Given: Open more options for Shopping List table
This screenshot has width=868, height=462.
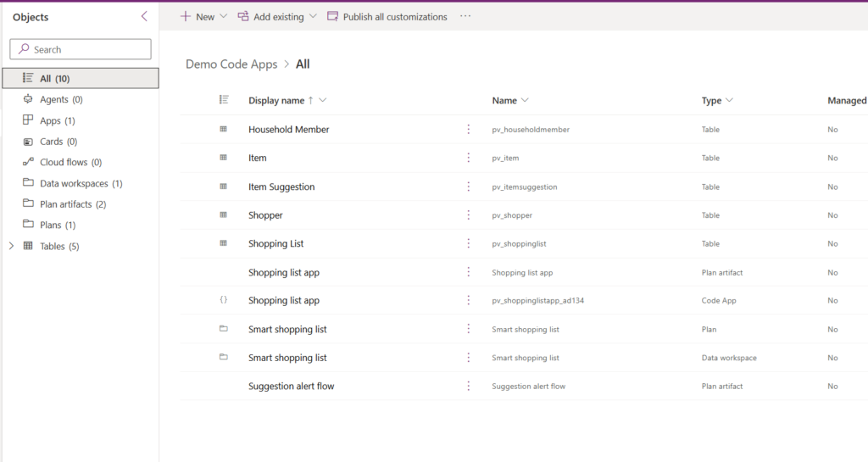Looking at the screenshot, I should point(468,243).
